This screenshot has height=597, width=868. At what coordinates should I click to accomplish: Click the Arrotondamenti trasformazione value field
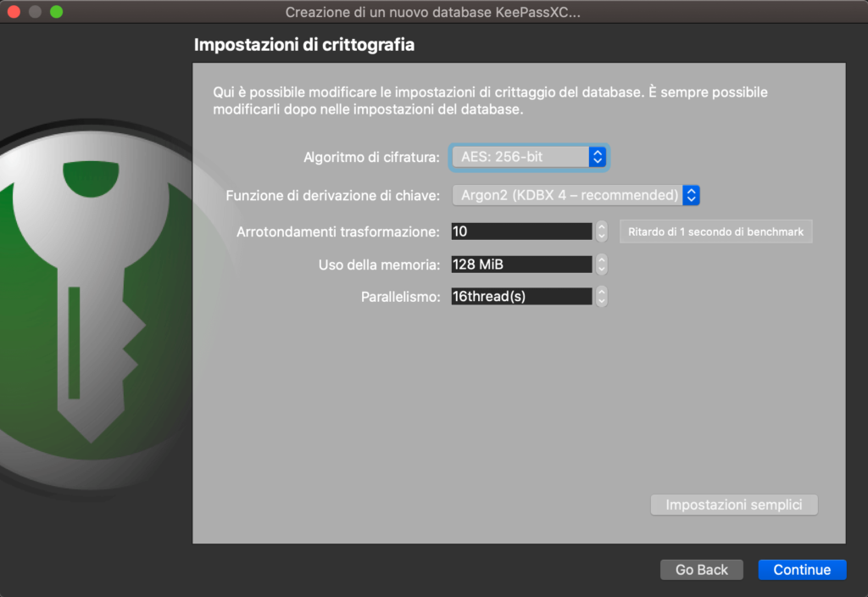tap(521, 232)
